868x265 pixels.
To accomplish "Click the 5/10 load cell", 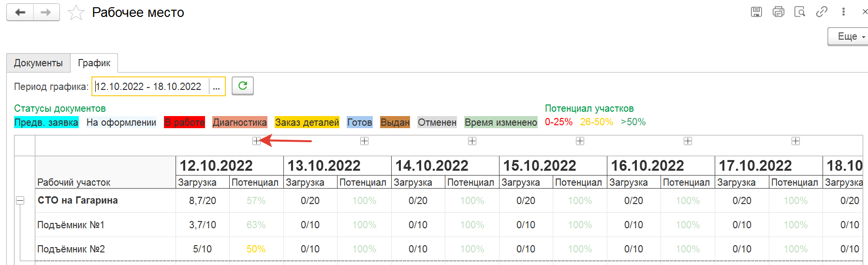I will tap(203, 249).
